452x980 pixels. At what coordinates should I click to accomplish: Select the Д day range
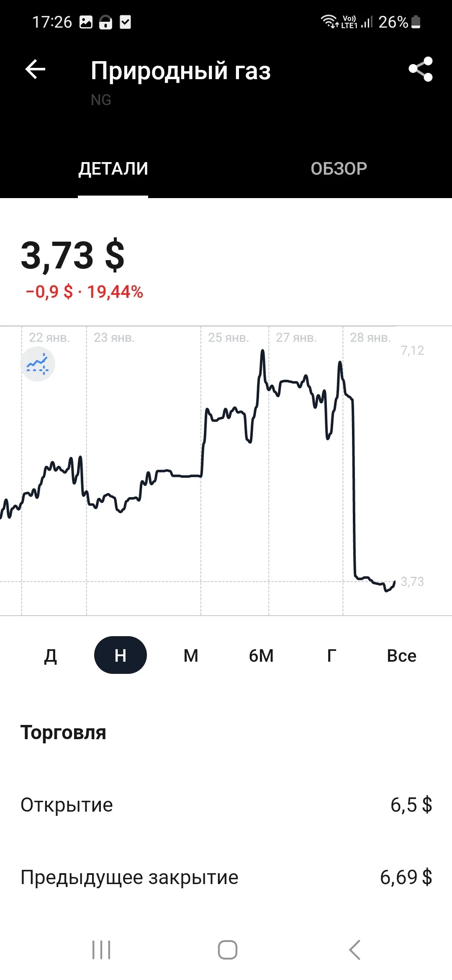click(x=50, y=655)
